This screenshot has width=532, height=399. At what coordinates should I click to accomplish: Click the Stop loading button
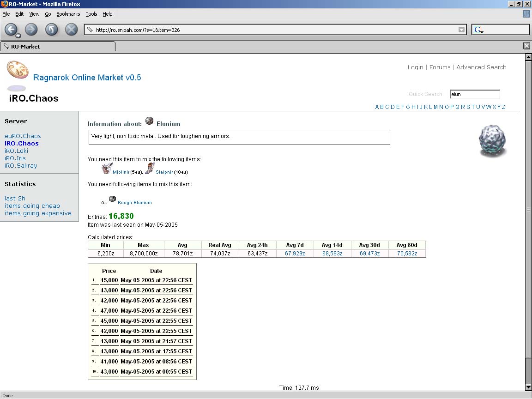tap(71, 30)
